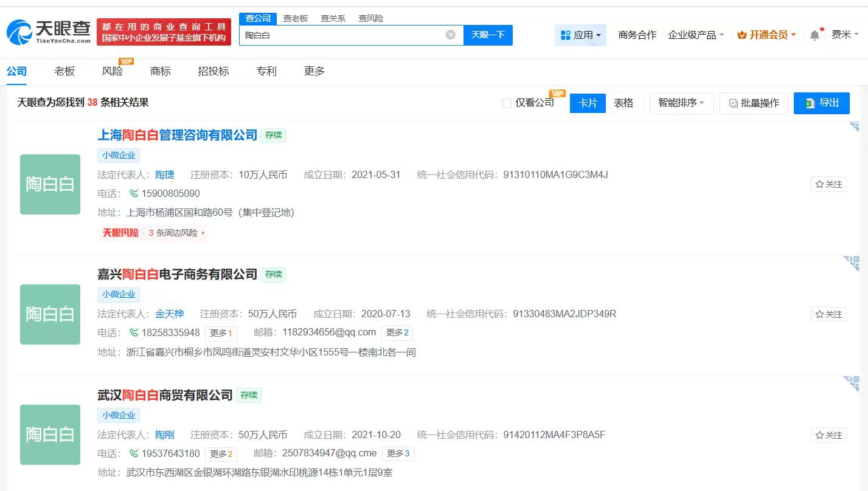Follow 上海陶白白管理咨询有限公司 with 关注
This screenshot has width=868, height=491.
[828, 184]
